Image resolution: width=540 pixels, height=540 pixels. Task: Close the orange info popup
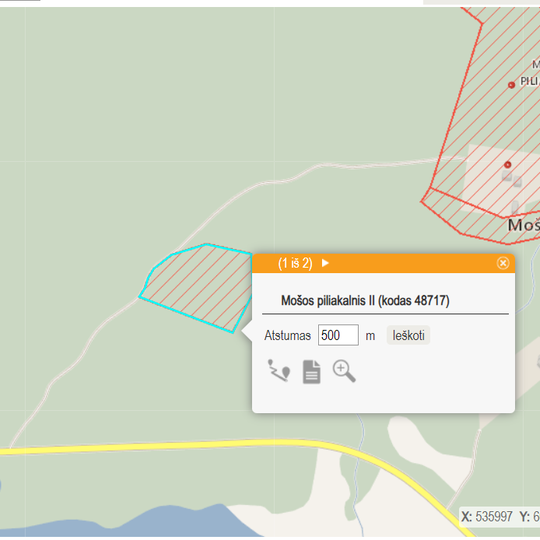pos(503,263)
